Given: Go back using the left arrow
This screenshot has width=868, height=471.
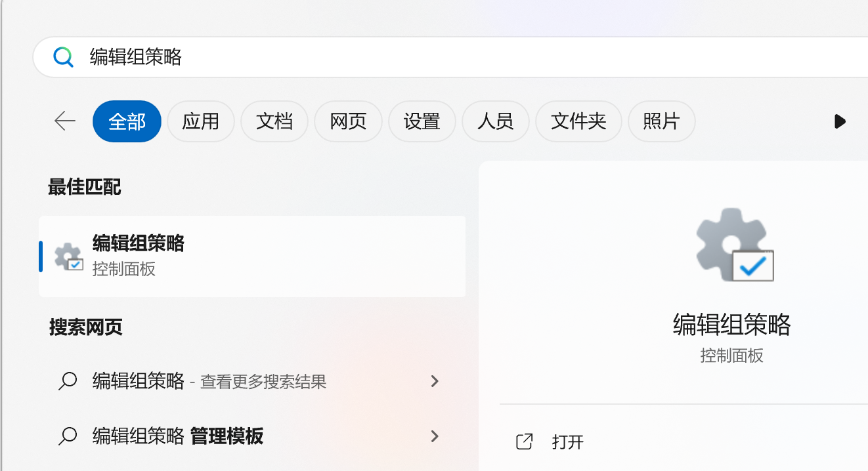Looking at the screenshot, I should (x=65, y=121).
